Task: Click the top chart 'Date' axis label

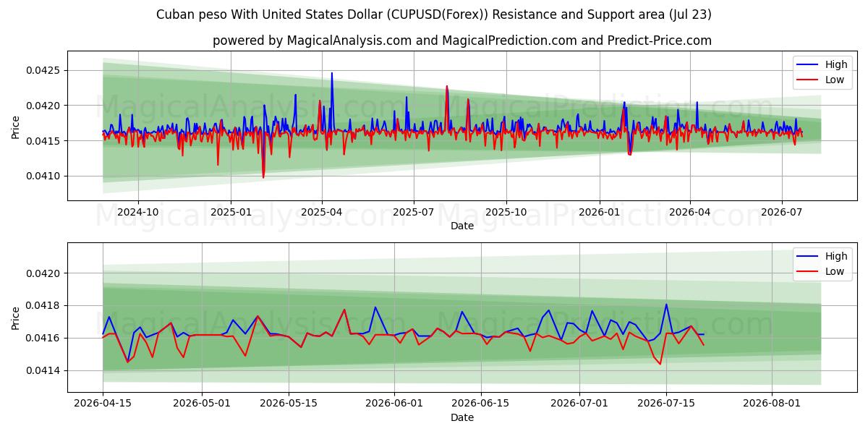Action: coord(462,226)
